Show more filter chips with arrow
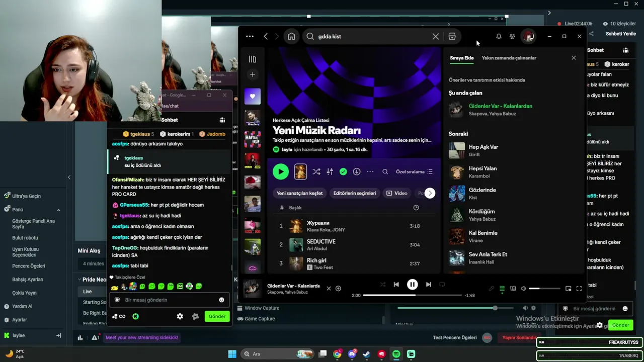This screenshot has height=362, width=644. coord(430,193)
